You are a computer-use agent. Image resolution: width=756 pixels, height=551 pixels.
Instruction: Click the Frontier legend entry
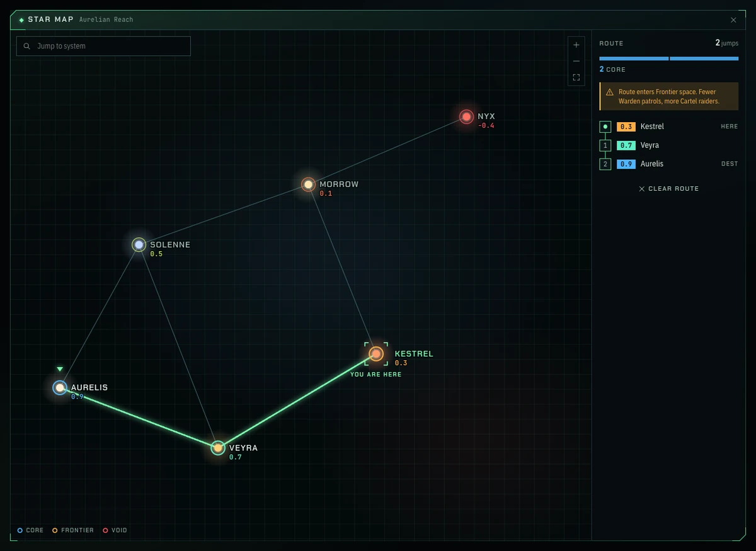point(73,530)
